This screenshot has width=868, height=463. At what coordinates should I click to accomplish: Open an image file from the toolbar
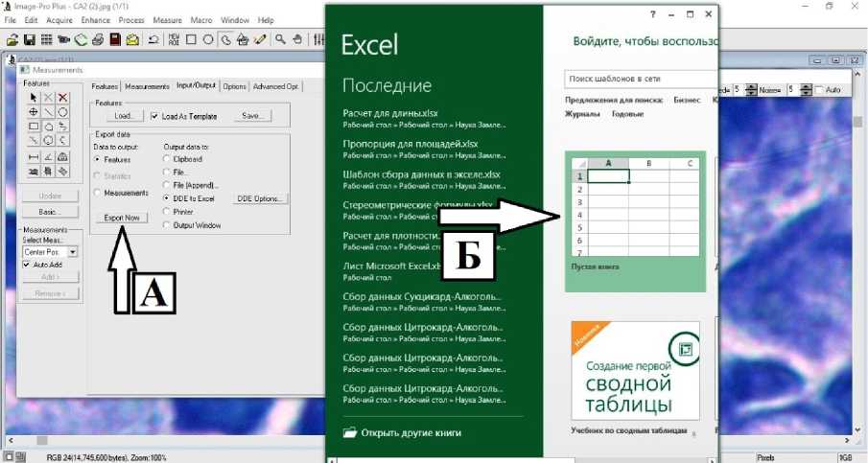click(x=12, y=39)
